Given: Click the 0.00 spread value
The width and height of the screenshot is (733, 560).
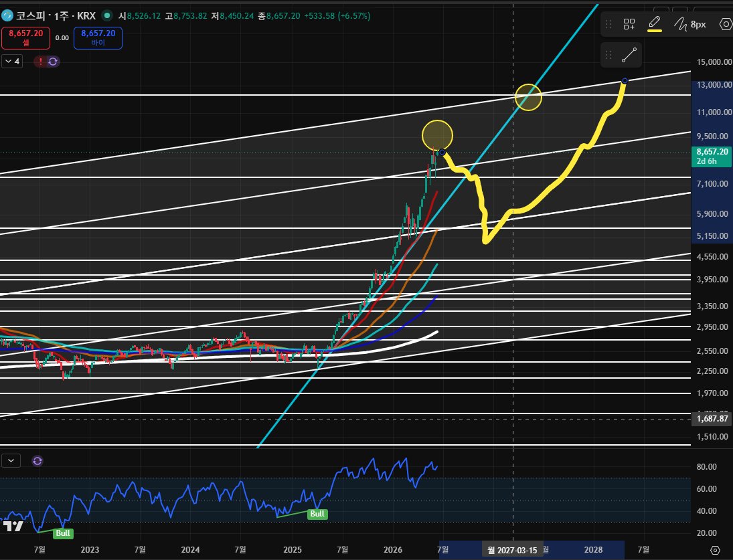Looking at the screenshot, I should click(x=62, y=38).
